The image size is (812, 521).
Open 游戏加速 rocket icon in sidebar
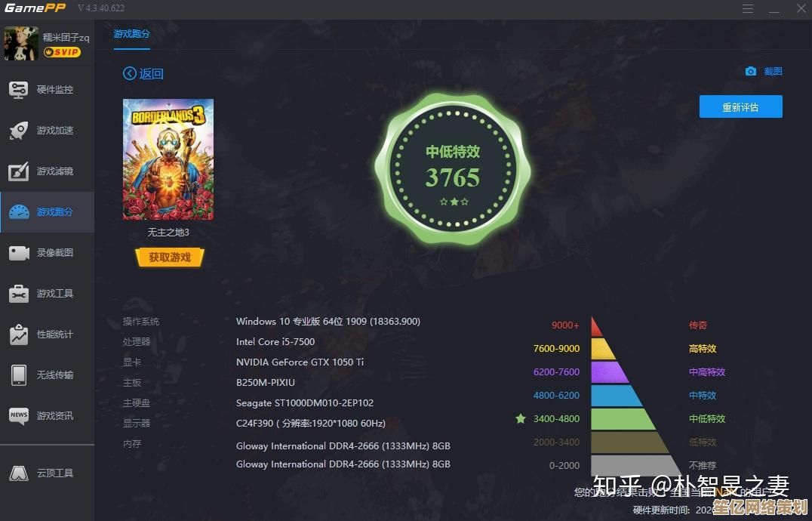click(x=19, y=131)
